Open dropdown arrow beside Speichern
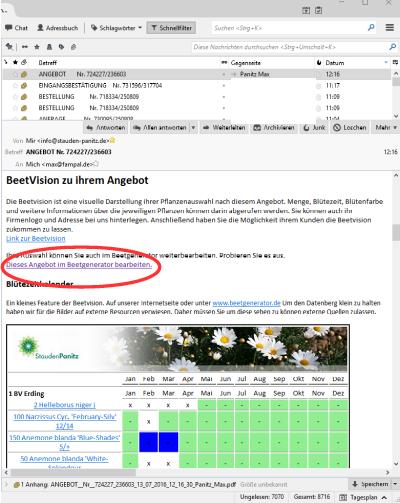The height and width of the screenshot is (503, 400). [395, 484]
